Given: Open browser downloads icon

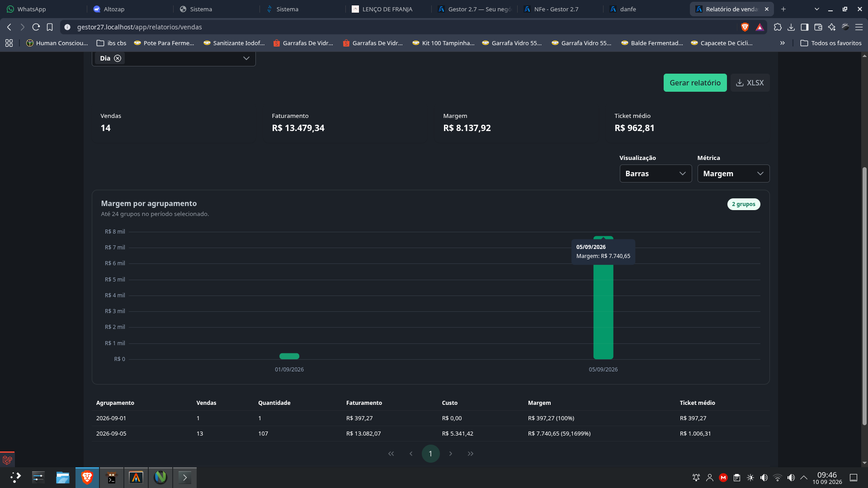Looking at the screenshot, I should (791, 27).
